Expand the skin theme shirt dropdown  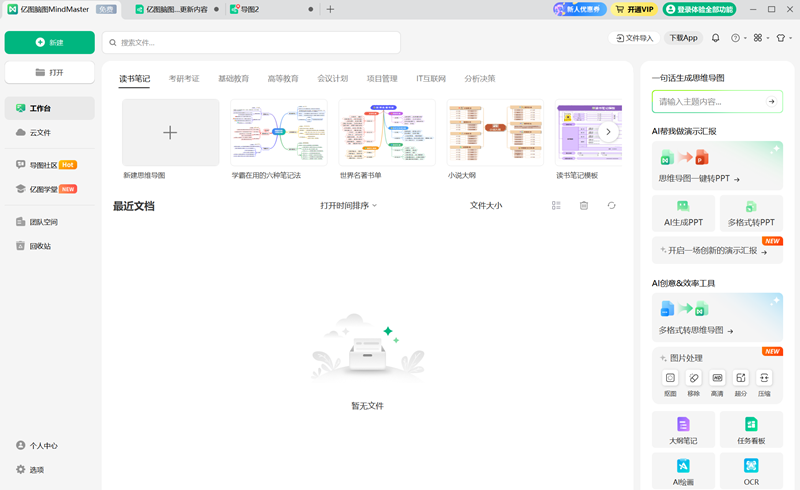pos(783,38)
